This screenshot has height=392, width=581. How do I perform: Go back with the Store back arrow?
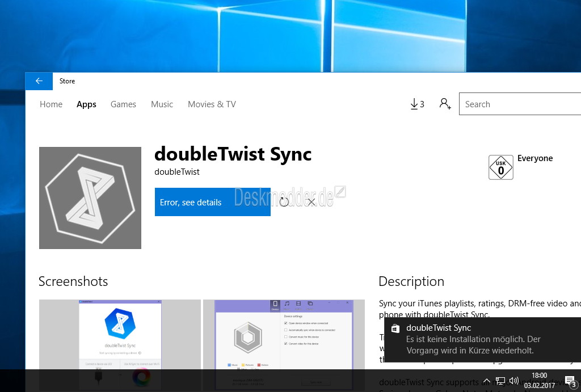(x=39, y=81)
